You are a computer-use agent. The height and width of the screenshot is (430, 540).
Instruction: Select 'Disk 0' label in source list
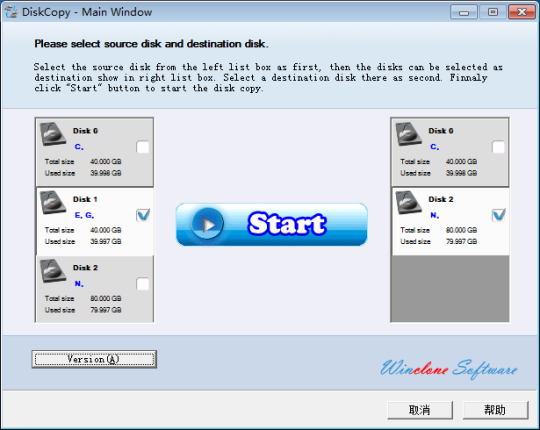click(85, 131)
